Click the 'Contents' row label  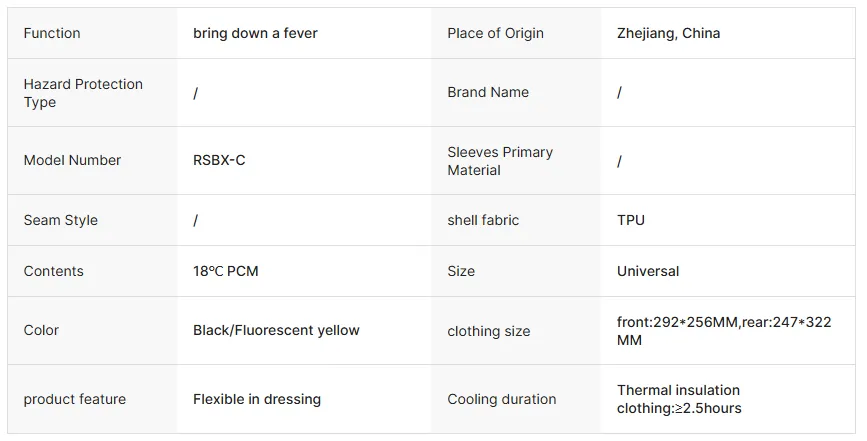click(53, 271)
